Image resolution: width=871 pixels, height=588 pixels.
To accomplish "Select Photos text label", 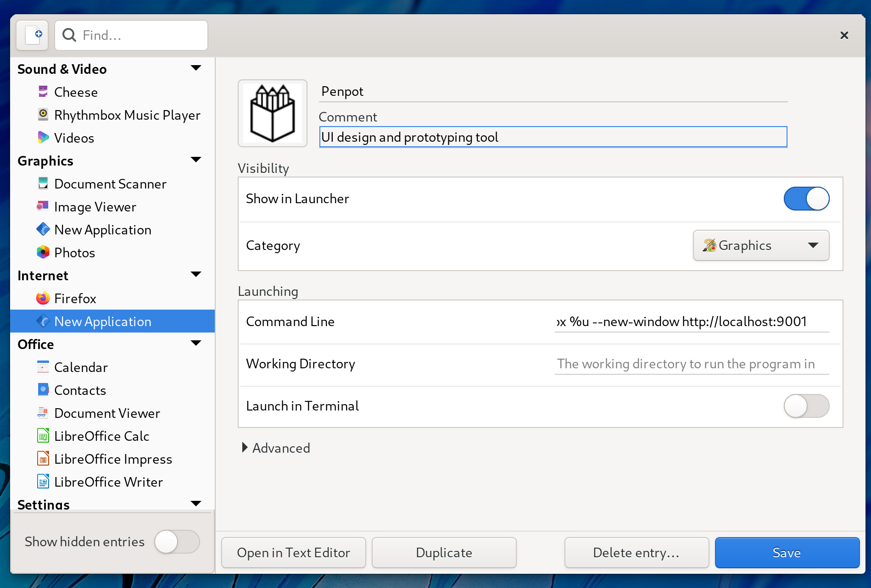I will (x=74, y=253).
